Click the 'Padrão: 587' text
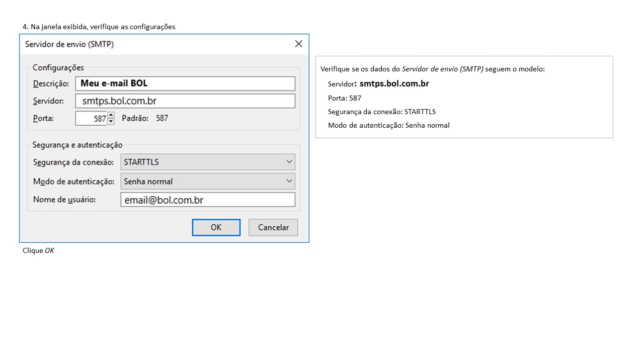 [x=145, y=118]
